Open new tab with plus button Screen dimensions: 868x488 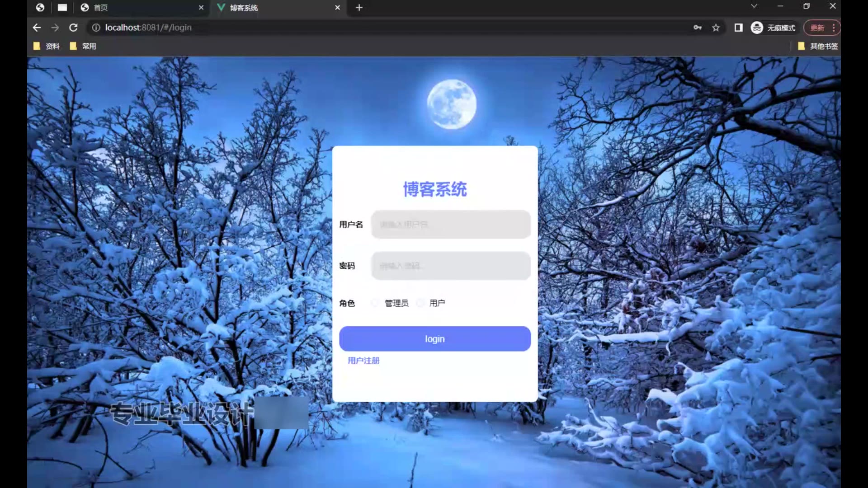(x=359, y=8)
